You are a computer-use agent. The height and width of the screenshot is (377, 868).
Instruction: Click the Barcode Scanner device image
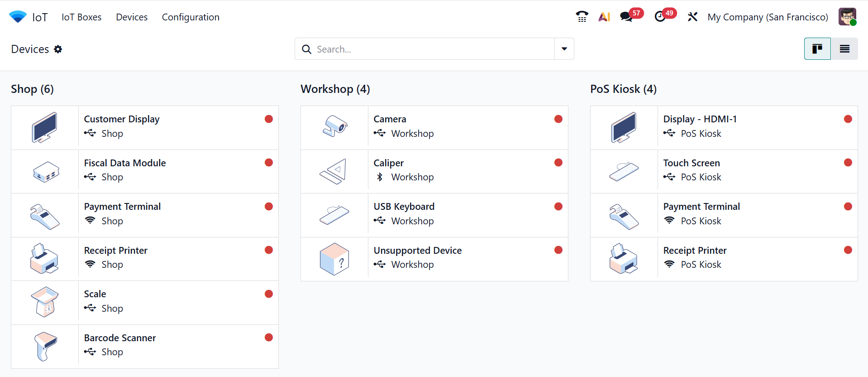tap(45, 346)
